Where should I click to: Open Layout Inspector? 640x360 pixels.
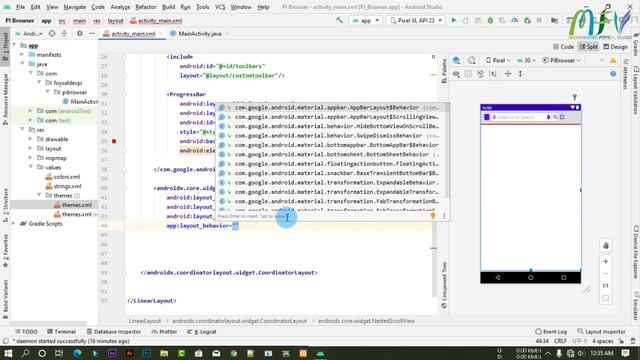[602, 332]
